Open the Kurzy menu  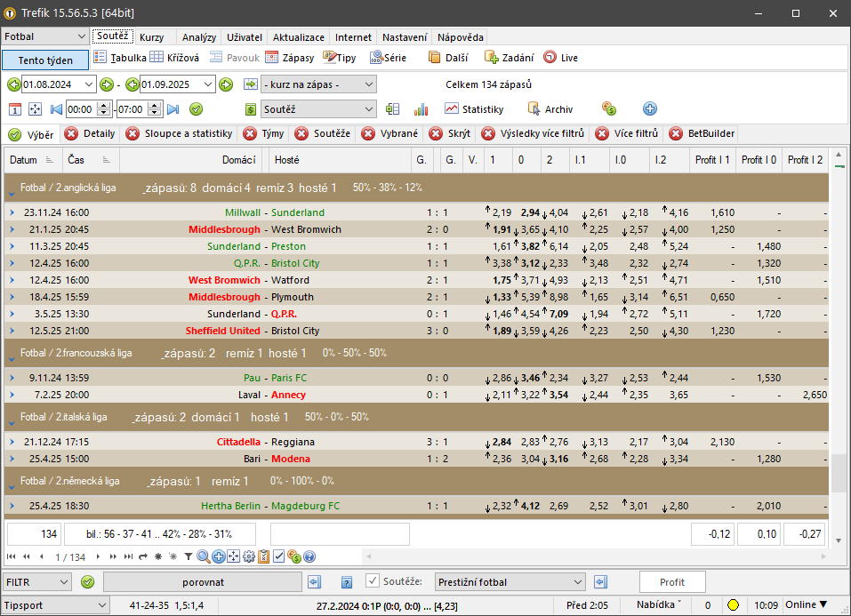pos(151,37)
